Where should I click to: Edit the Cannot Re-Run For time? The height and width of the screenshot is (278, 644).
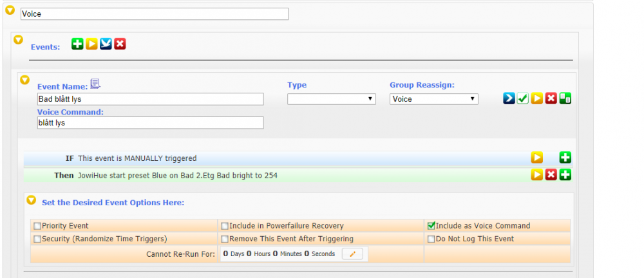[352, 254]
